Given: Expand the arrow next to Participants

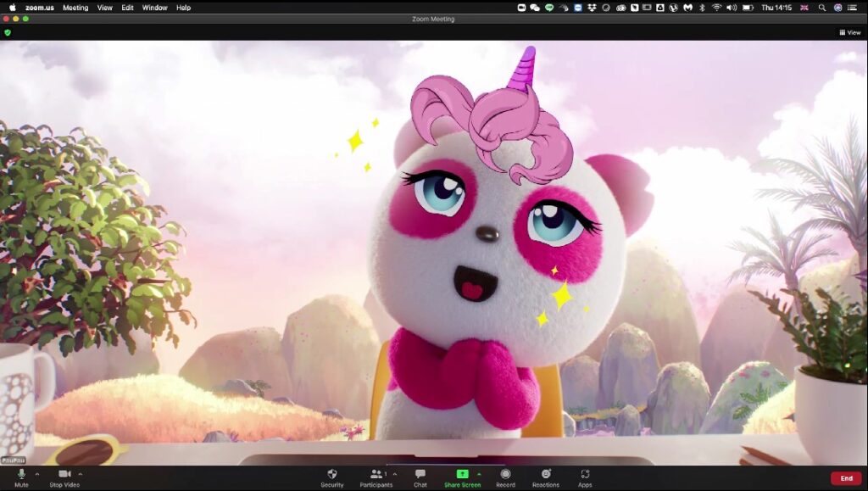Looking at the screenshot, I should (x=395, y=474).
